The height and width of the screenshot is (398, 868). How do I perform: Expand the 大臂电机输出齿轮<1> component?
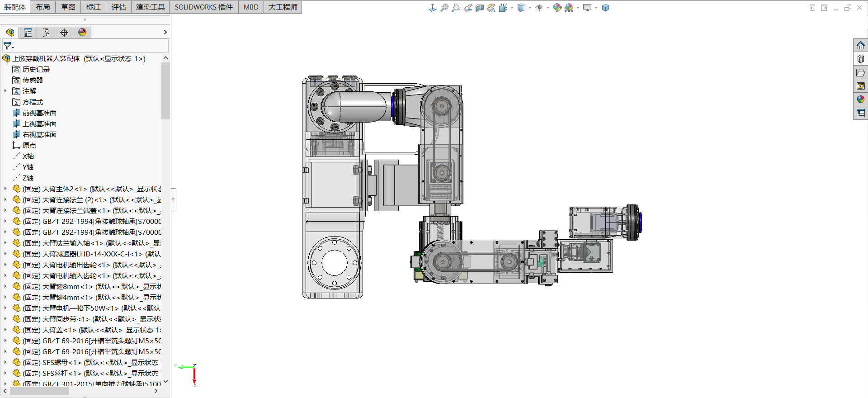5,265
